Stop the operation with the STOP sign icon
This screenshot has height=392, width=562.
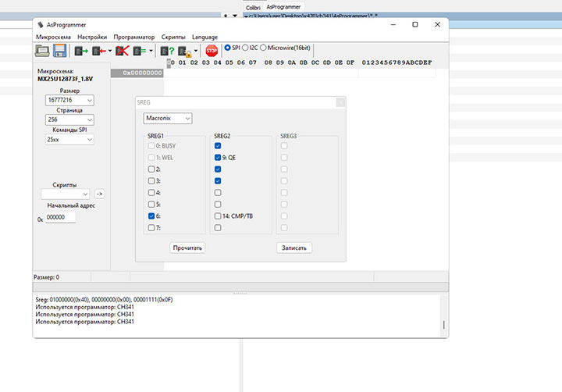(212, 51)
